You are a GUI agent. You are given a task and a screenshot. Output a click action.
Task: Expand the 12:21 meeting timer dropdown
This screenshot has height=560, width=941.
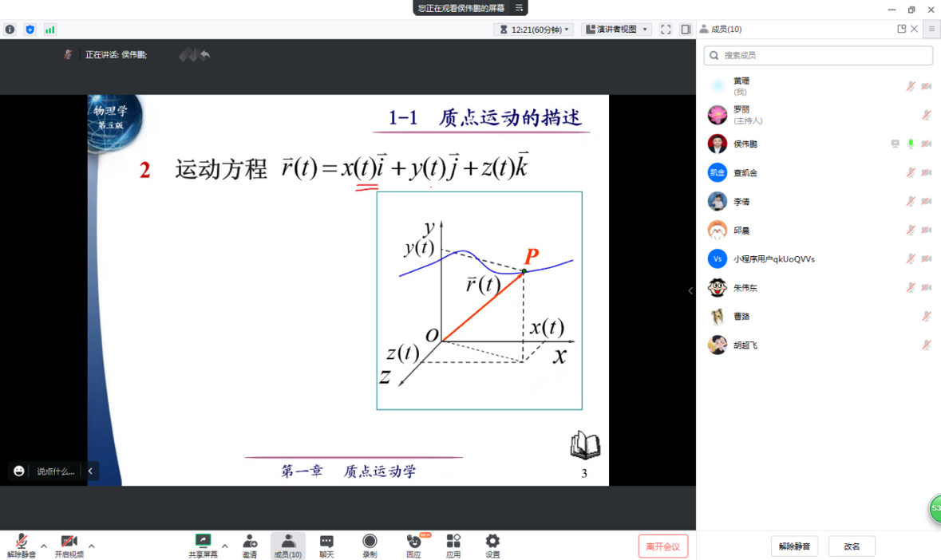click(534, 30)
